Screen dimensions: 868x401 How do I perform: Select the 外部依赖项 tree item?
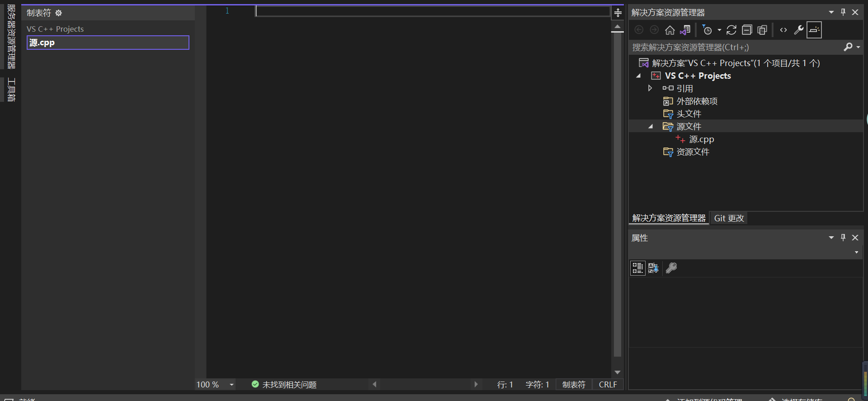[x=697, y=101]
